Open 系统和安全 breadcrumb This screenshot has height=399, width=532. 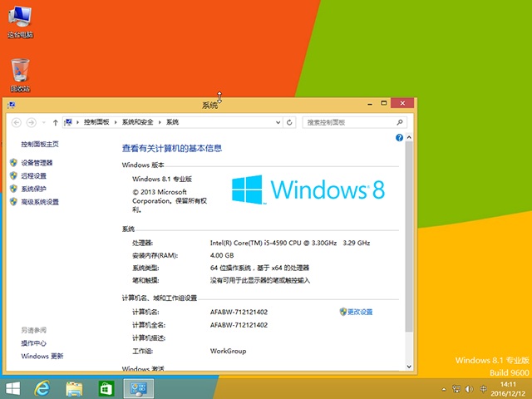137,122
